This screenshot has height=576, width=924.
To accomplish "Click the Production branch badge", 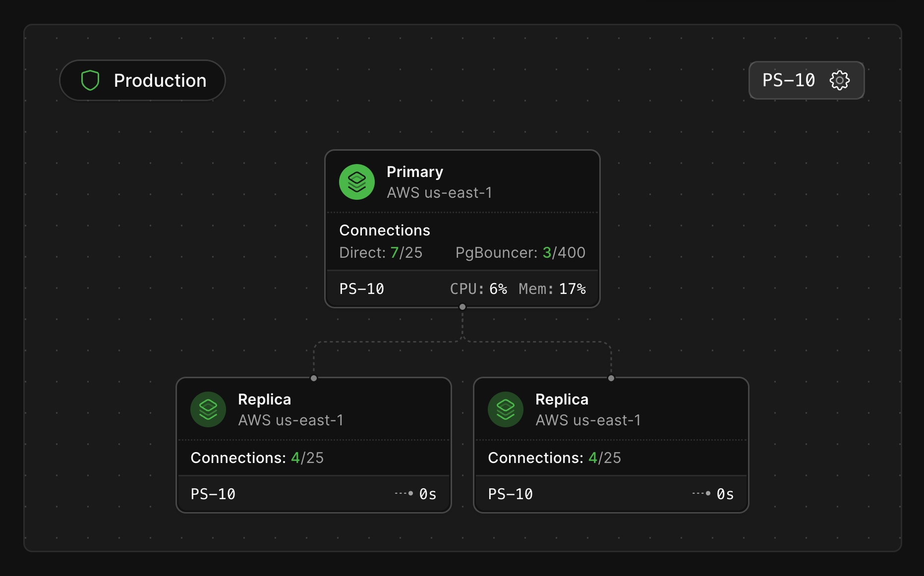I will [143, 80].
